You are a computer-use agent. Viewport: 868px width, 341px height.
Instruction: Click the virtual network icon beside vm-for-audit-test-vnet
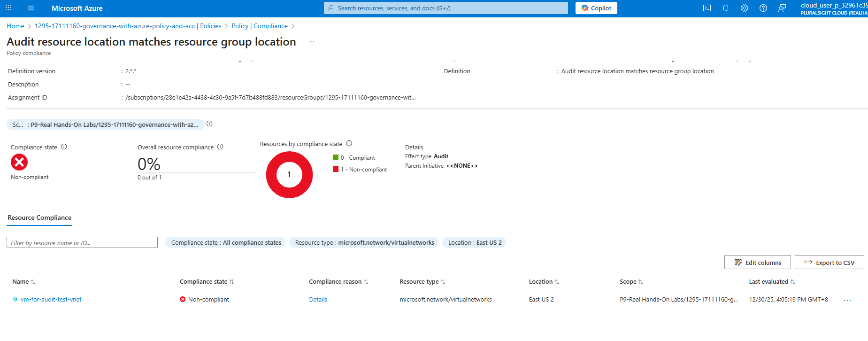click(15, 299)
